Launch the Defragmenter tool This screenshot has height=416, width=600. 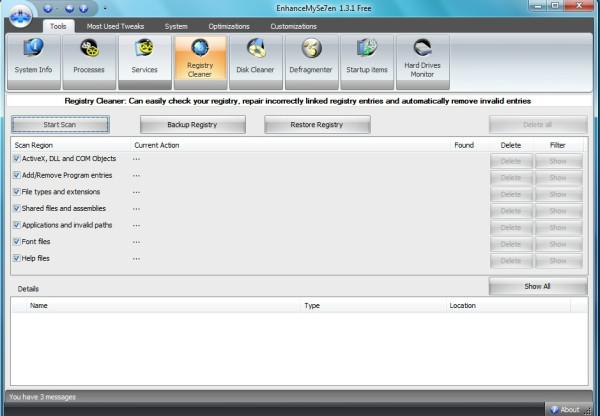point(311,58)
